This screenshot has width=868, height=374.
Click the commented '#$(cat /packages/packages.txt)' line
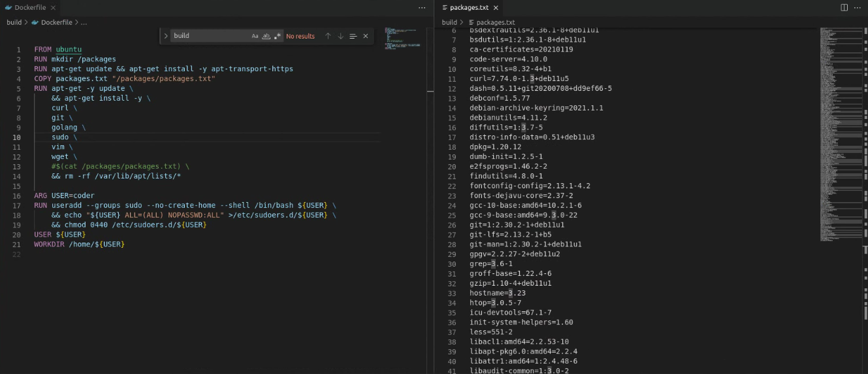(x=120, y=167)
